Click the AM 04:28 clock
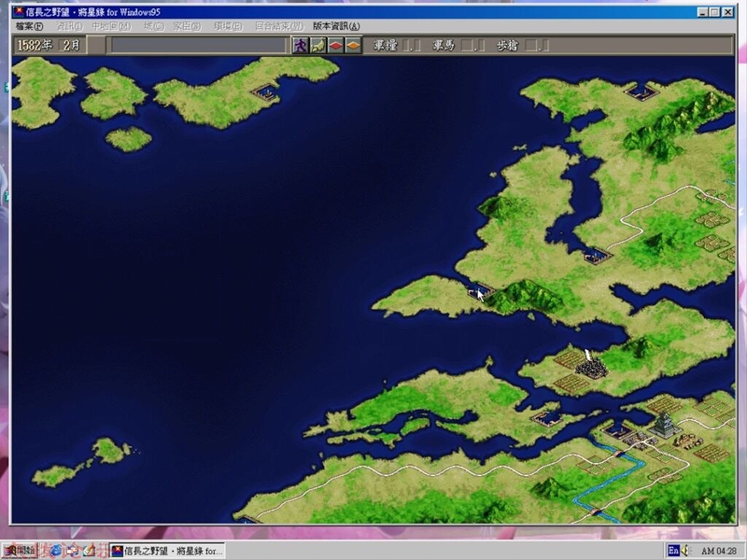 tap(718, 551)
